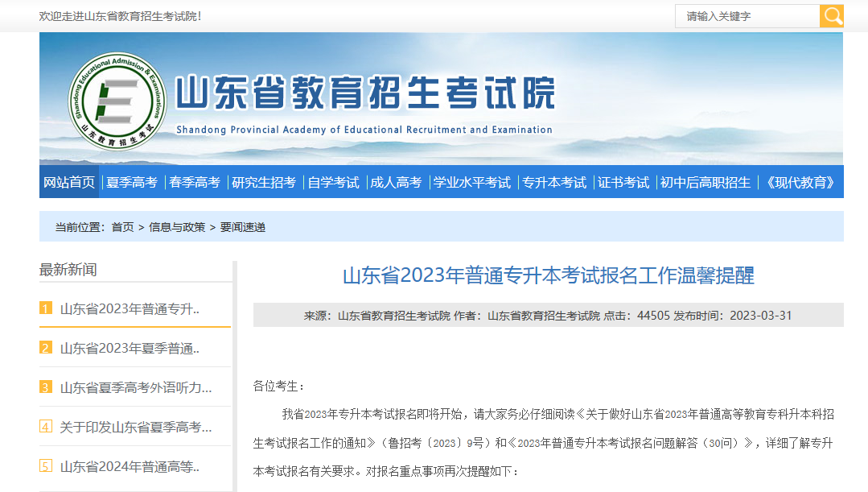Click the number 2 badge in news list
Image resolution: width=868 pixels, height=492 pixels.
tap(46, 347)
